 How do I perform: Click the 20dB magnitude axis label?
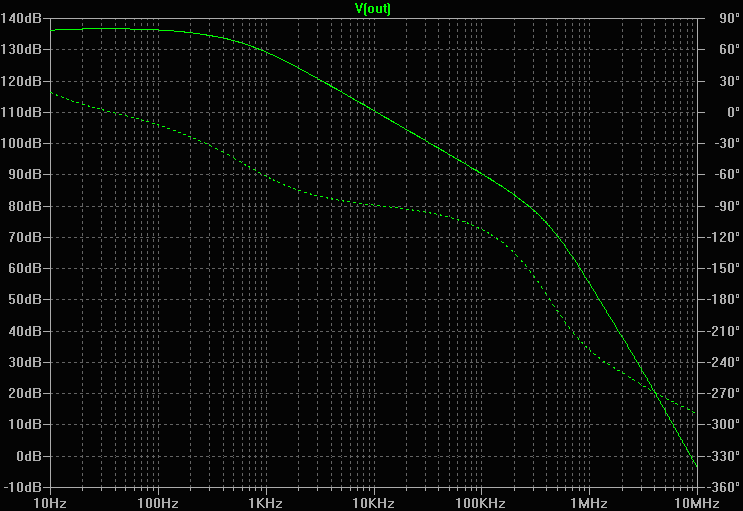(x=25, y=393)
